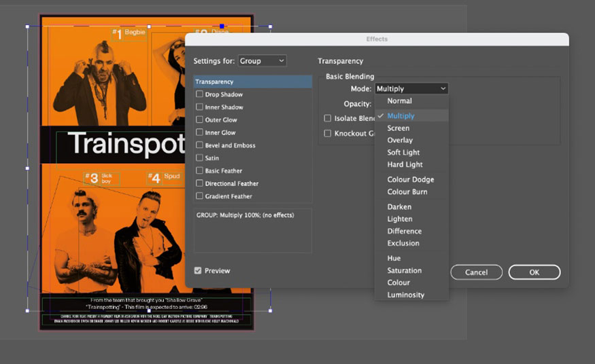Screen dimensions: 595x364
Task: Check the Directional Feather option
Action: click(199, 183)
